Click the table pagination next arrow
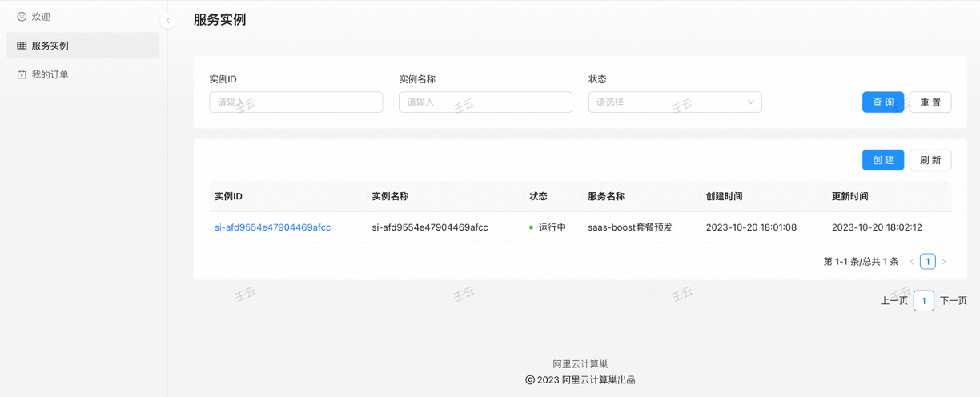 click(944, 262)
